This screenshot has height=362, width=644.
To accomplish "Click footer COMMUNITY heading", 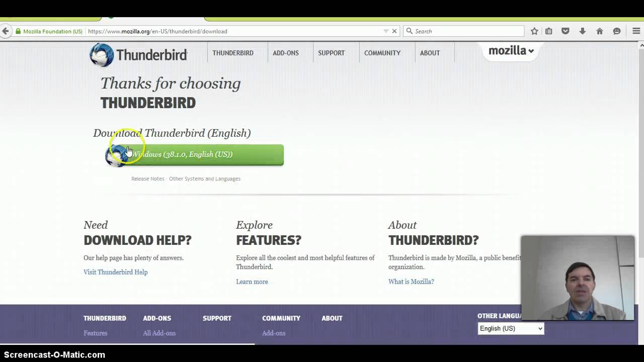I will 281,318.
